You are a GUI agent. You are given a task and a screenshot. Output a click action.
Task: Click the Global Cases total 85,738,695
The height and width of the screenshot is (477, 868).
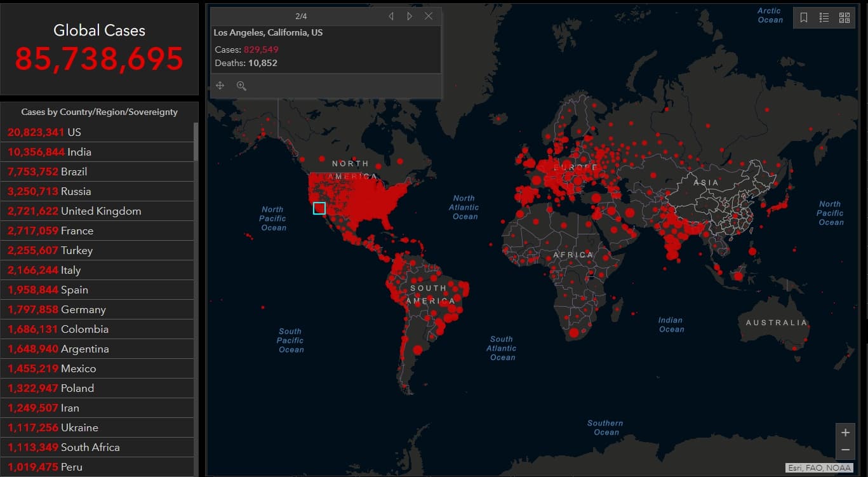(99, 58)
